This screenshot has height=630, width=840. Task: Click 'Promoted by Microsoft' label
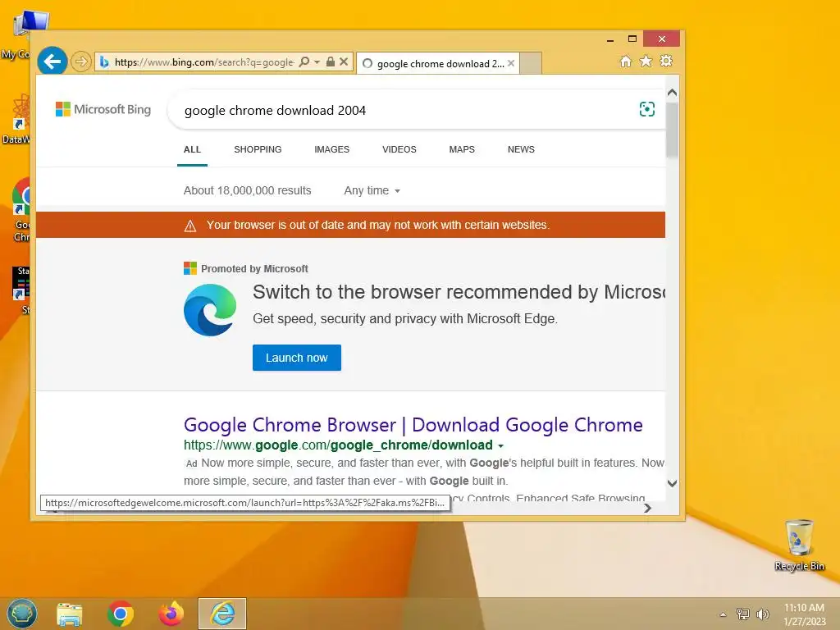(254, 269)
